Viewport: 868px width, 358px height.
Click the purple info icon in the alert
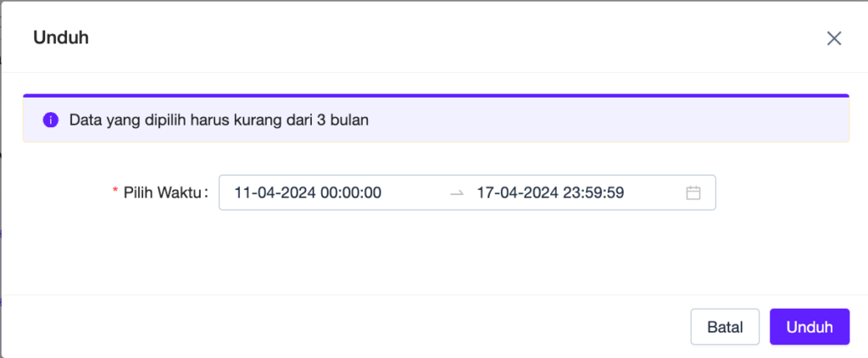coord(50,120)
